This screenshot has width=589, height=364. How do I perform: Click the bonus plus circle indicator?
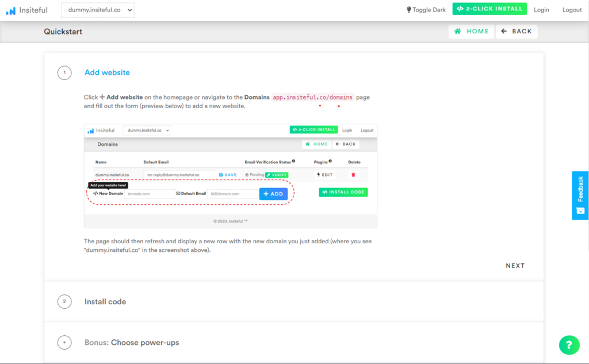pyautogui.click(x=64, y=342)
